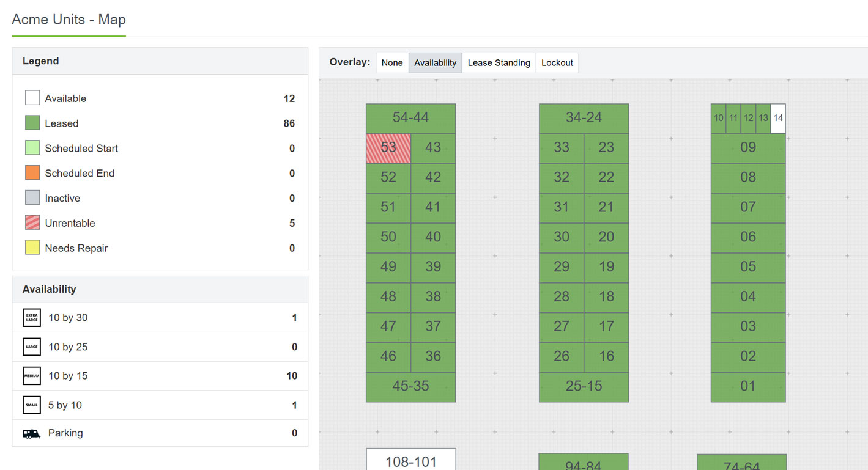Click the Legend panel header

pyautogui.click(x=160, y=61)
